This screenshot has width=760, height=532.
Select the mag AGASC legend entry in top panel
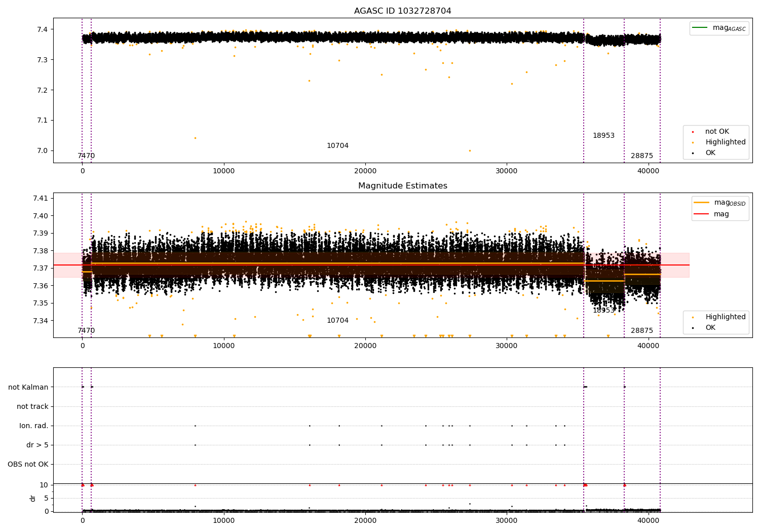point(719,28)
